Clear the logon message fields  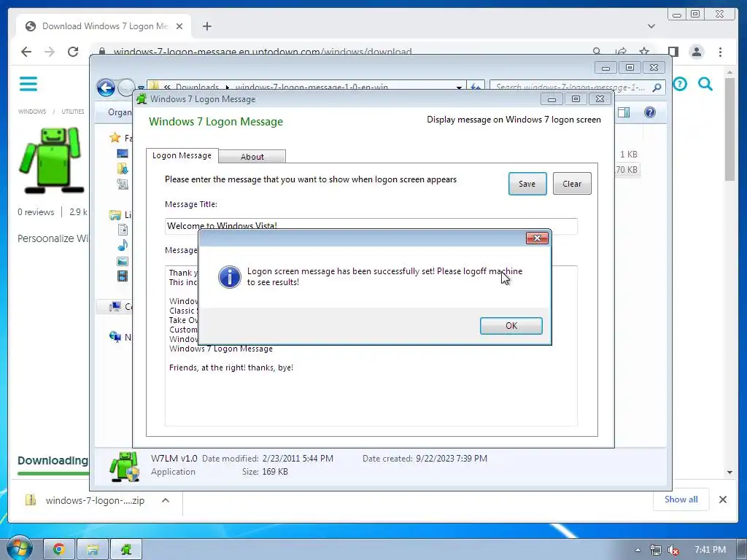572,184
